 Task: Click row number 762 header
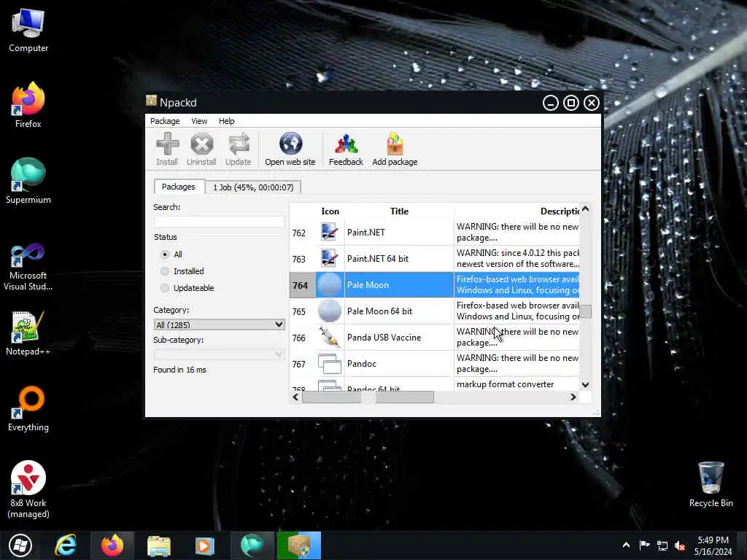303,233
